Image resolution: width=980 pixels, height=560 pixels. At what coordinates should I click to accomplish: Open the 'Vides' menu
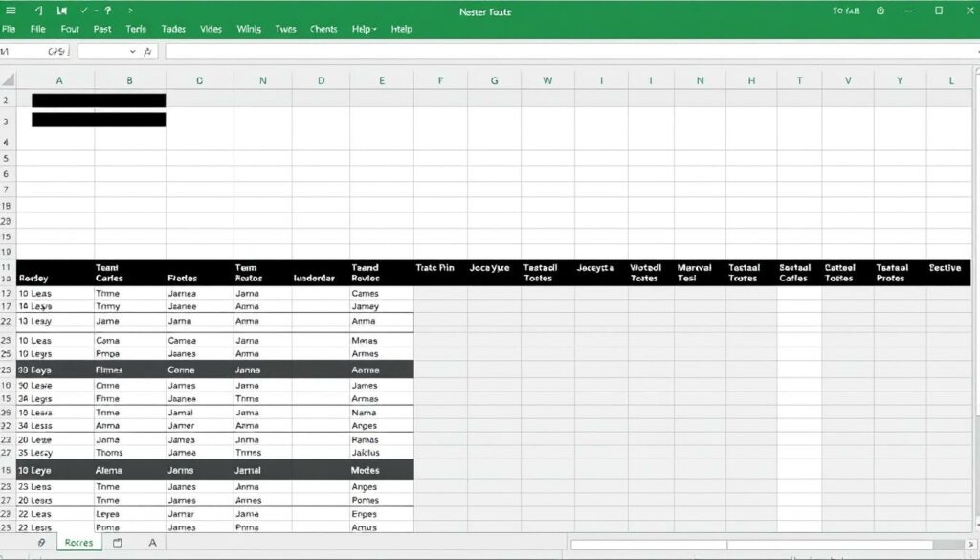(x=211, y=29)
